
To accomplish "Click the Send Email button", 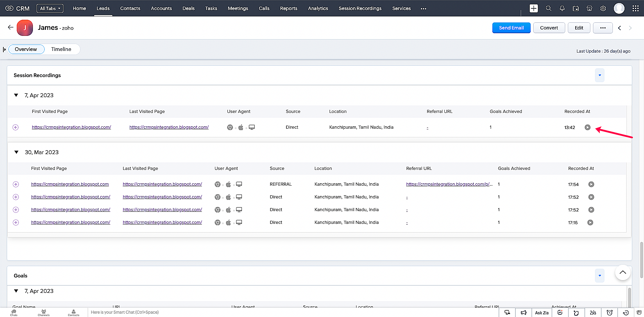I will pos(511,28).
